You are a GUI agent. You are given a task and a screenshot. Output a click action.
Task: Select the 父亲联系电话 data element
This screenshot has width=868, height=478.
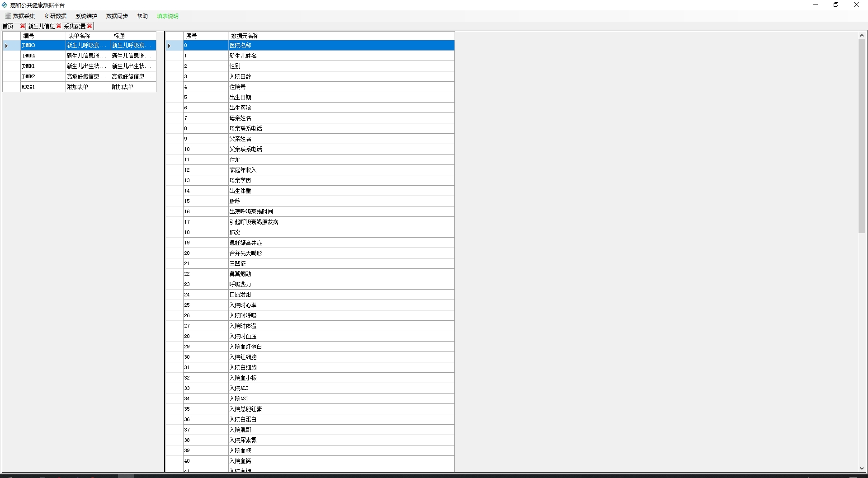[x=341, y=149]
